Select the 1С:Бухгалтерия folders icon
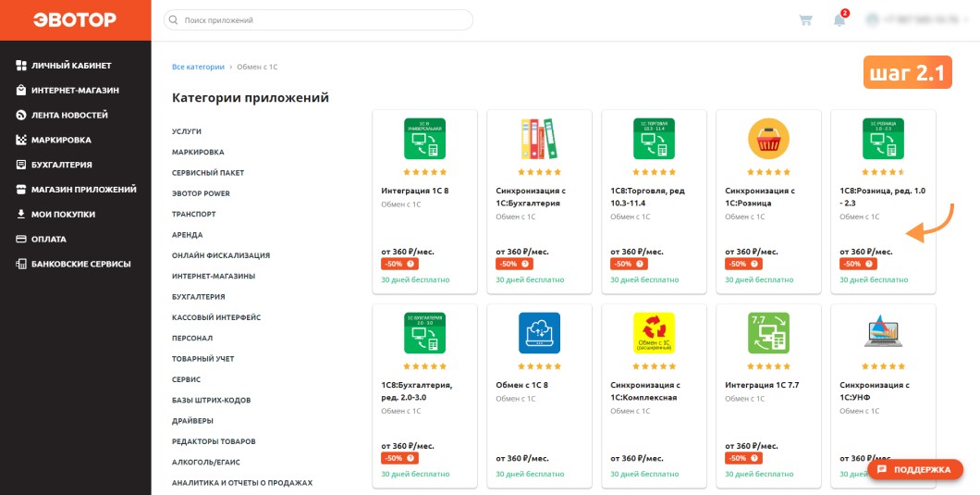Viewport: 980px width, 495px height. click(539, 138)
